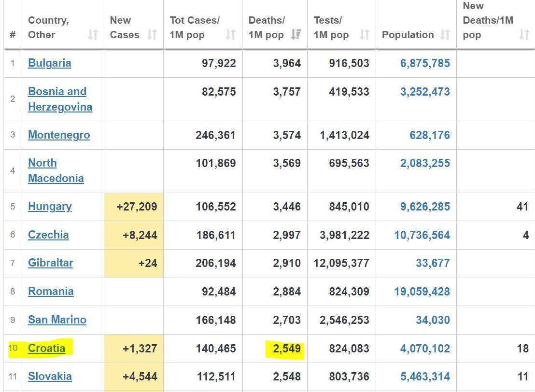Click Population column sort arrows
Viewport: 535px width, 392px height.
[x=445, y=35]
